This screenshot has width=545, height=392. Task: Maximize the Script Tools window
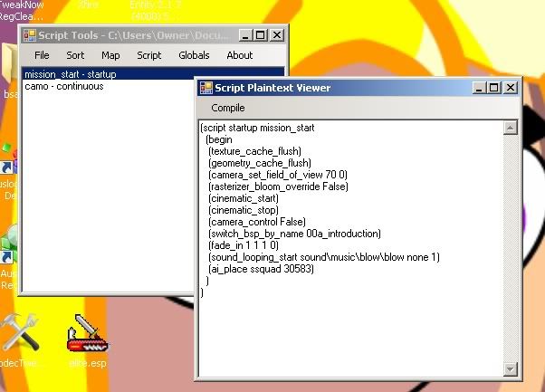(261, 35)
